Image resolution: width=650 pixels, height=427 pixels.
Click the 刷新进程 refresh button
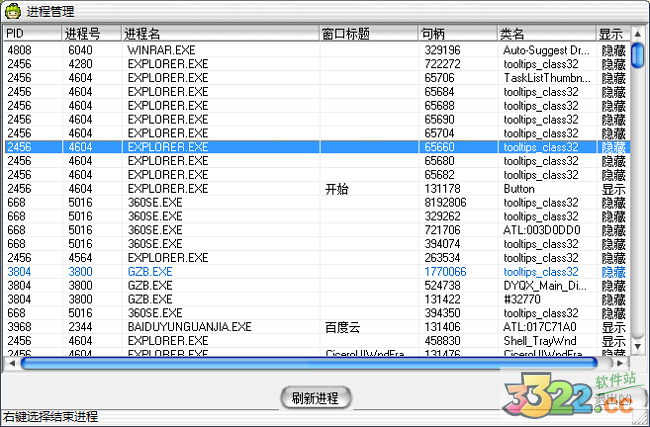click(x=316, y=398)
